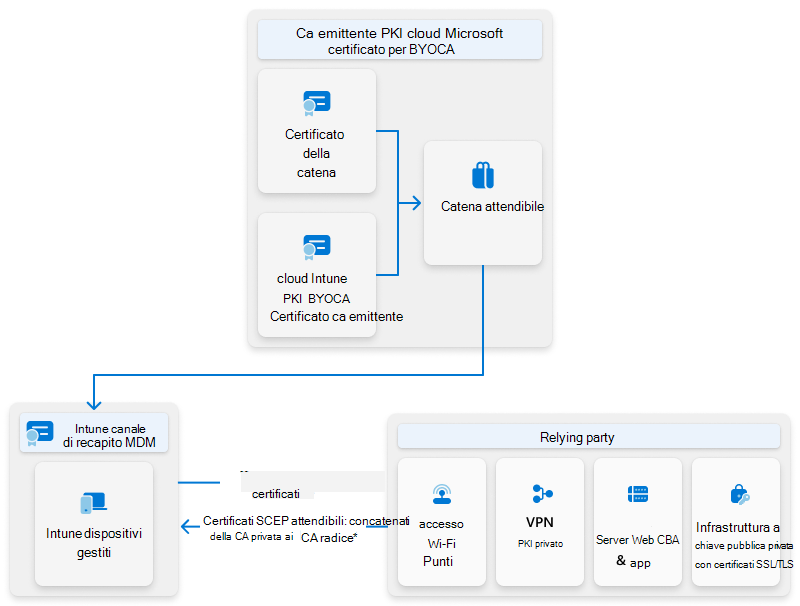Click the Intune dispositivi gestiti label

(x=94, y=543)
